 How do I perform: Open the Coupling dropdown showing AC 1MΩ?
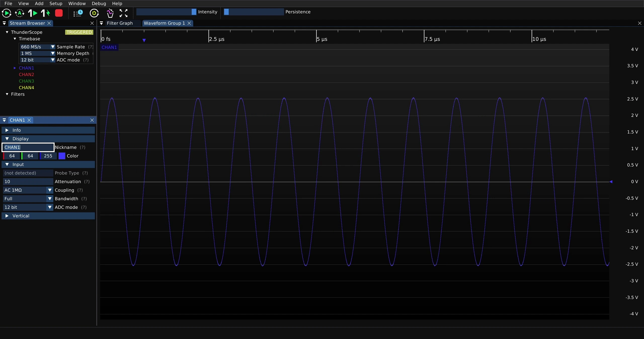coord(28,190)
